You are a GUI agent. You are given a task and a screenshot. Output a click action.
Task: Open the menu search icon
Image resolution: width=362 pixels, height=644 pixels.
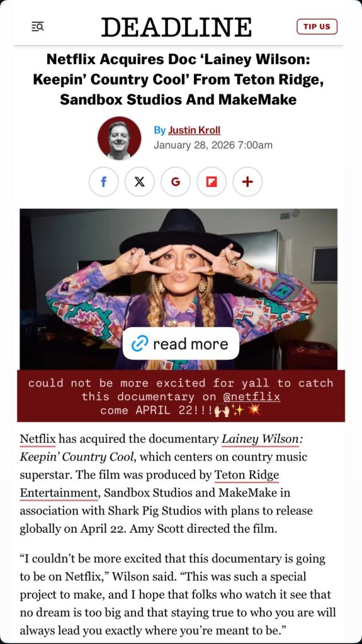(x=37, y=27)
